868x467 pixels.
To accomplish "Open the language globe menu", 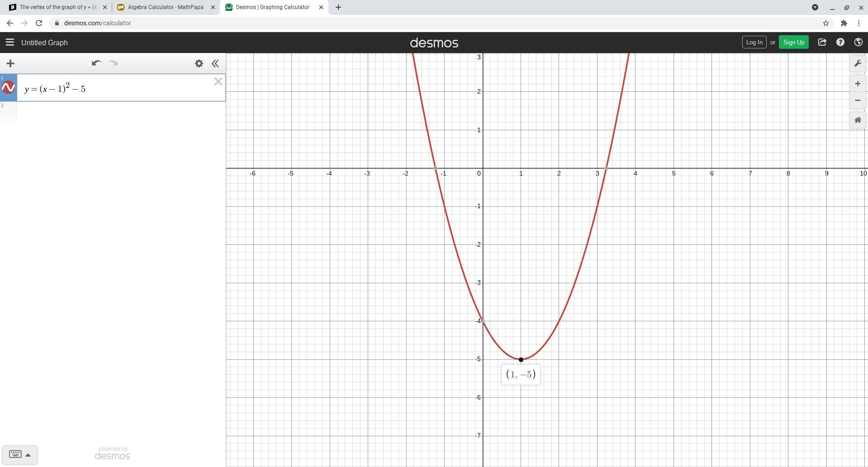I will click(858, 43).
